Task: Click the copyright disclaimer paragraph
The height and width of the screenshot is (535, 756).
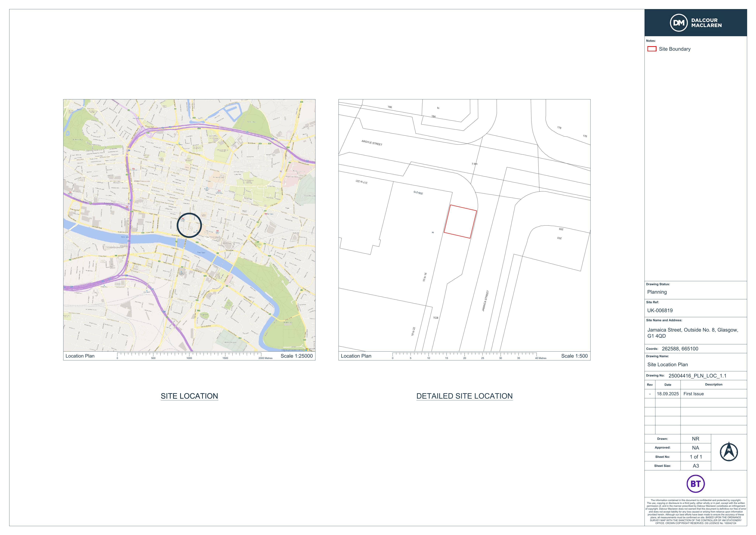Action: tap(695, 512)
